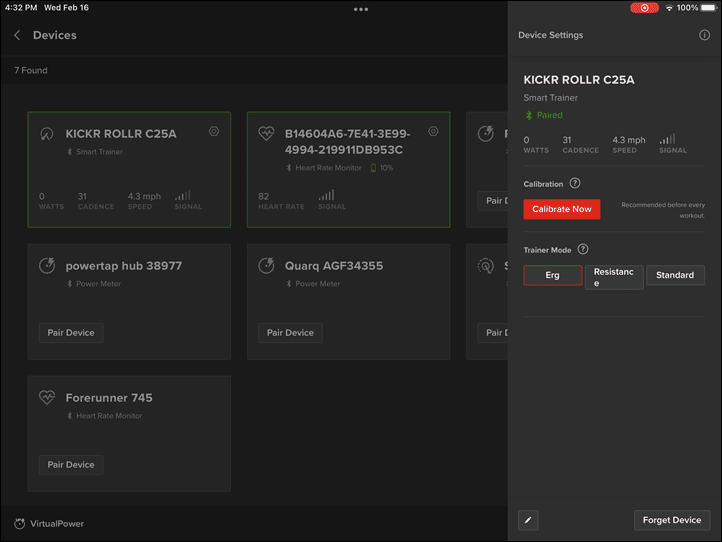
Task: Click the 'Device Settings' heading
Action: pyautogui.click(x=551, y=35)
